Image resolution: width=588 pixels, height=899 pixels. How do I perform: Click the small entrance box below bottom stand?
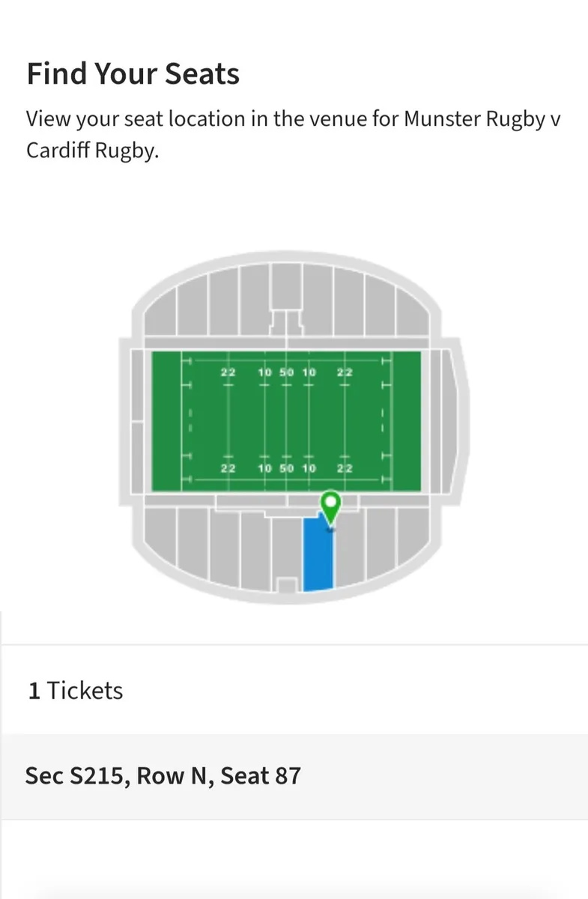click(286, 585)
